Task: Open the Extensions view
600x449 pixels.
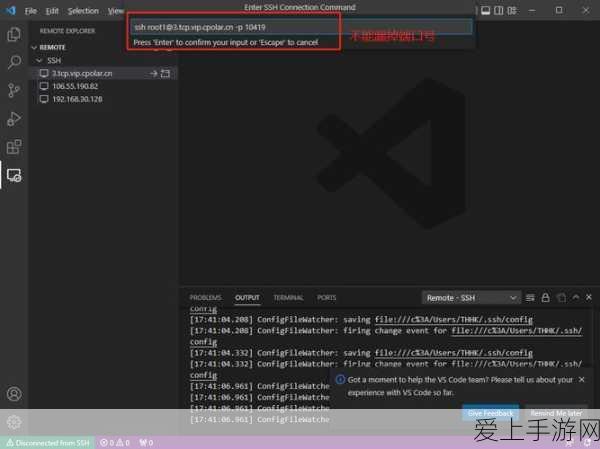Action: 14,147
